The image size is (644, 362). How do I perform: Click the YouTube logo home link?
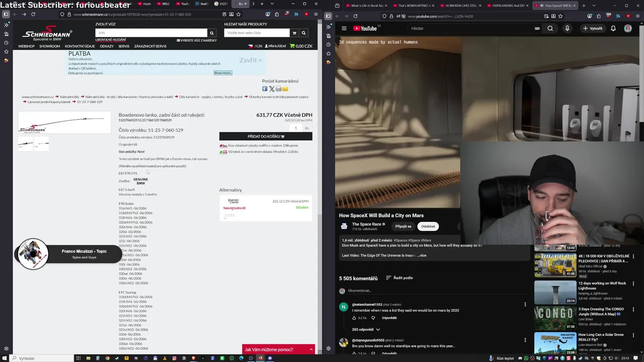(366, 29)
